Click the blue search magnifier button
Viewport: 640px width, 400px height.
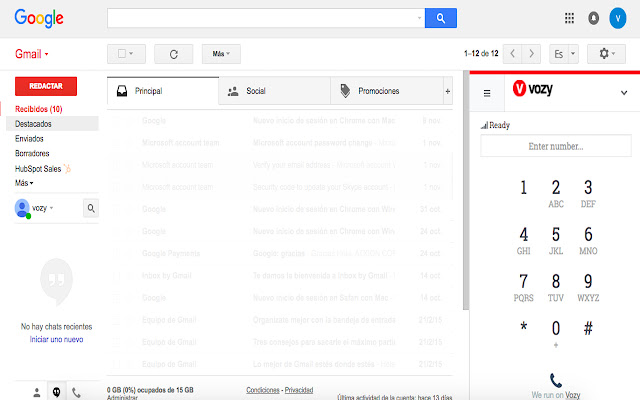click(x=440, y=18)
